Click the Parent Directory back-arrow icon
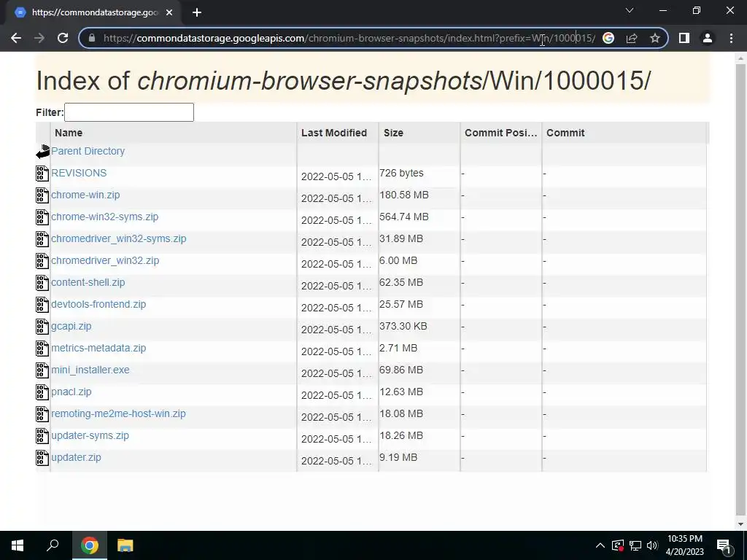This screenshot has width=747, height=560. point(43,152)
